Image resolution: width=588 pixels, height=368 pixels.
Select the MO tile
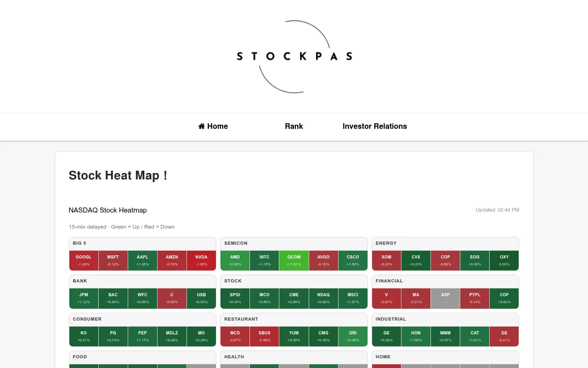[201, 336]
